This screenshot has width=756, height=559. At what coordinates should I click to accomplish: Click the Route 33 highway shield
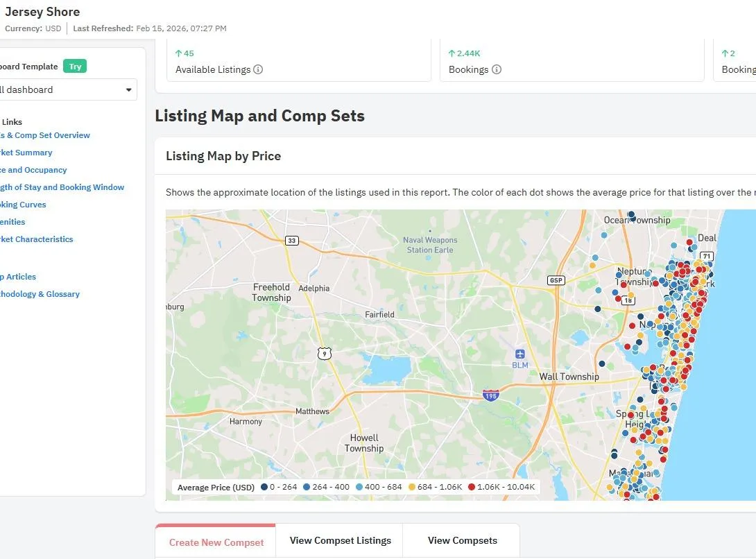291,241
